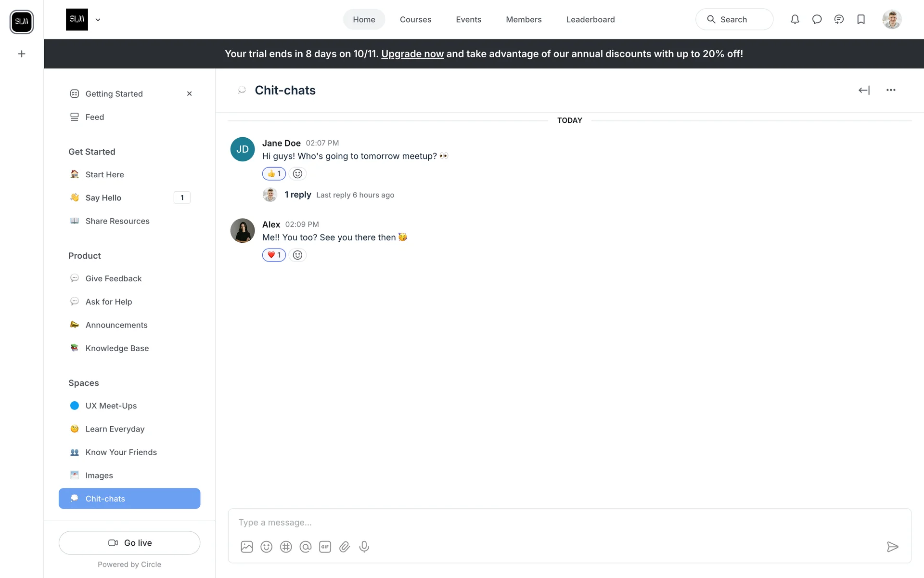Open the Leaderboard tab
Image resolution: width=924 pixels, height=578 pixels.
[590, 19]
